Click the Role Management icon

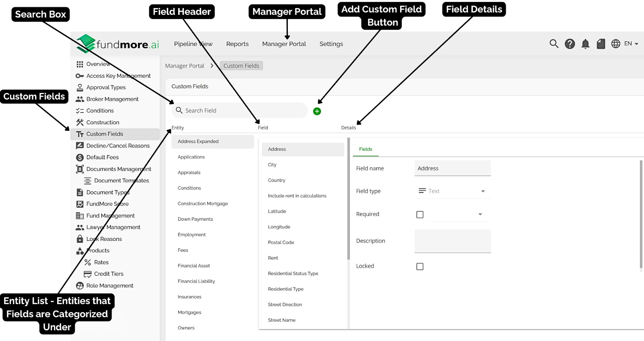click(x=80, y=286)
